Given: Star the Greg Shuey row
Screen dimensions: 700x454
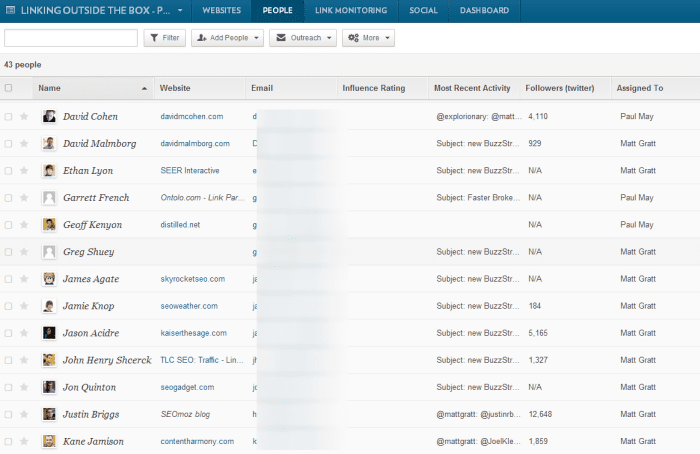Looking at the screenshot, I should point(24,252).
